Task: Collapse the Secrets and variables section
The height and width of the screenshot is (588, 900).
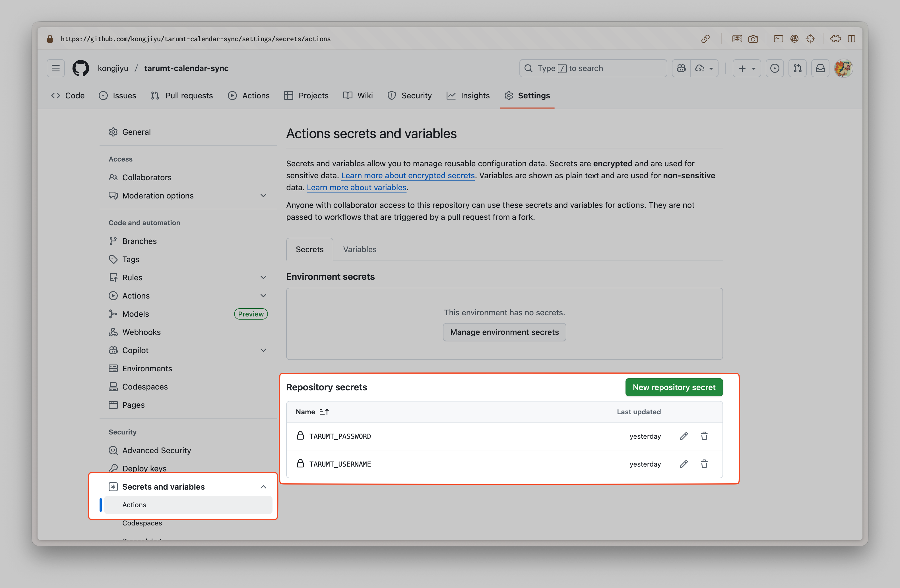Action: point(263,487)
